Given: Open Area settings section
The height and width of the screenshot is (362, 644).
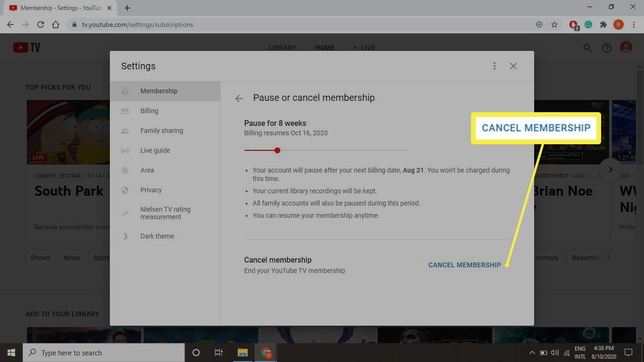Looking at the screenshot, I should 165,170.
